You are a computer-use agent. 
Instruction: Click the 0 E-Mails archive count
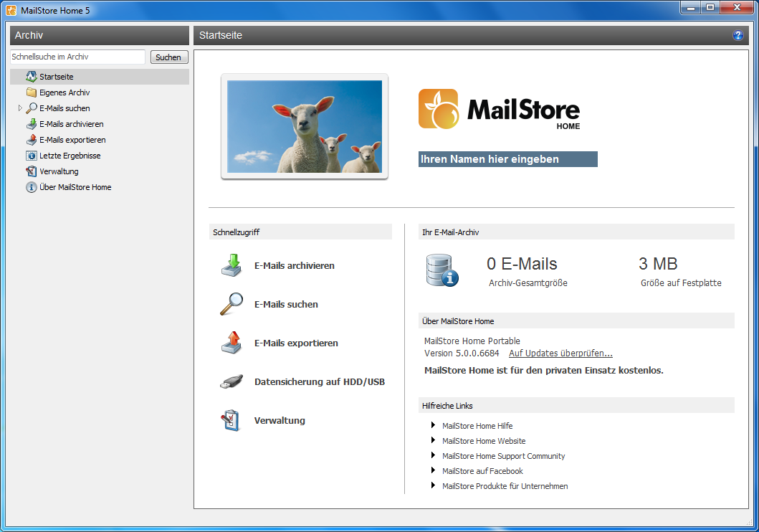522,264
